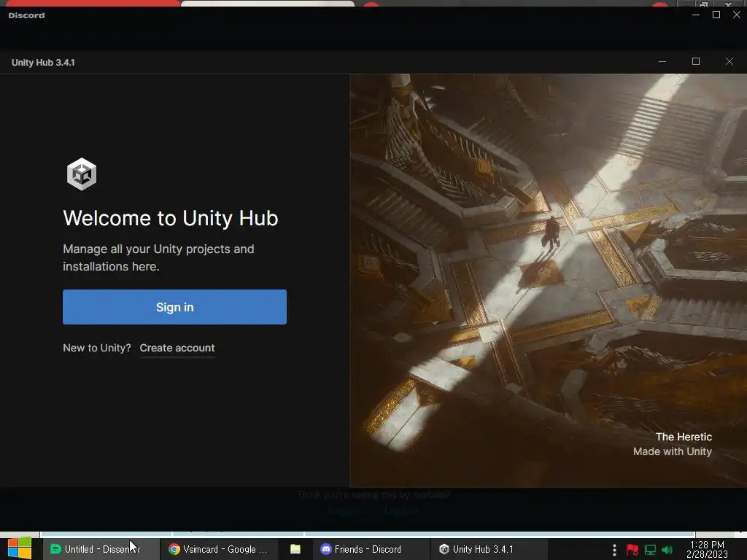This screenshot has height=560, width=747.
Task: Click The Heretic showcase image
Action: [549, 281]
